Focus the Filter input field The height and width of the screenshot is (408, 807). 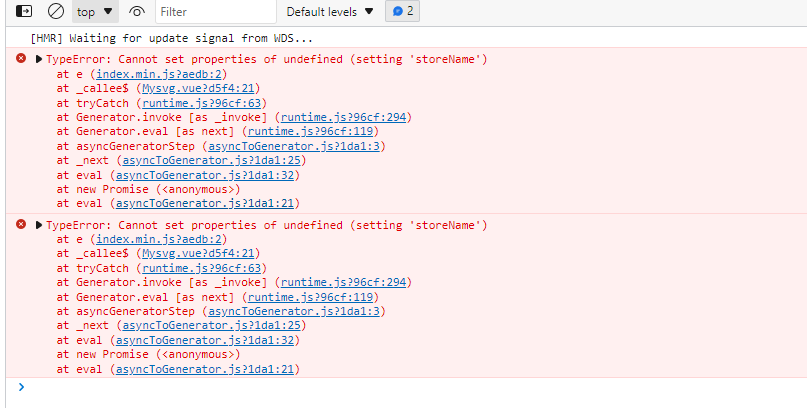click(x=216, y=11)
